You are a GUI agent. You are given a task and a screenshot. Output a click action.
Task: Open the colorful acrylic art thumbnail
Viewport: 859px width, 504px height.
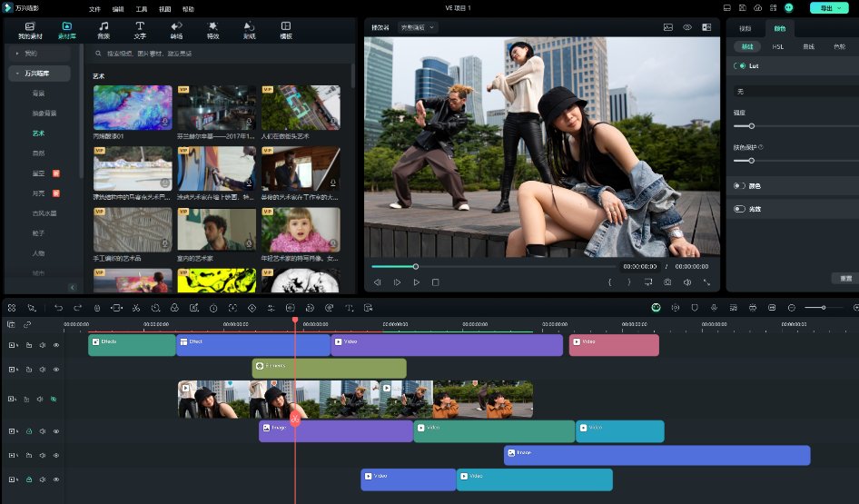click(x=133, y=107)
